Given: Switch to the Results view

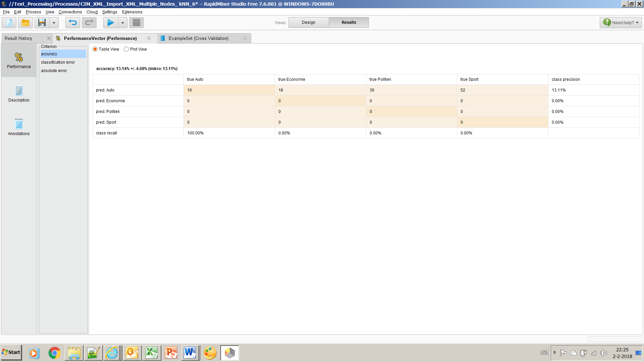Looking at the screenshot, I should click(x=349, y=22).
